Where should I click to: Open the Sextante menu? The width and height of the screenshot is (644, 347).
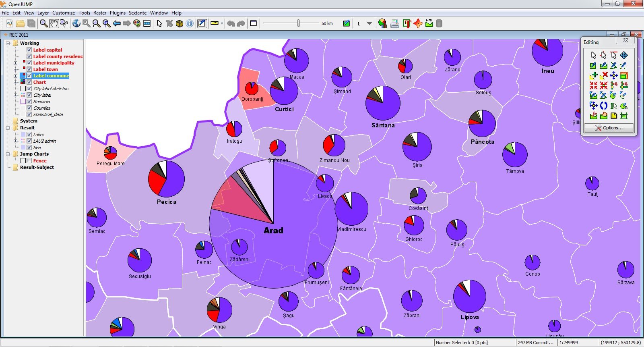click(138, 13)
